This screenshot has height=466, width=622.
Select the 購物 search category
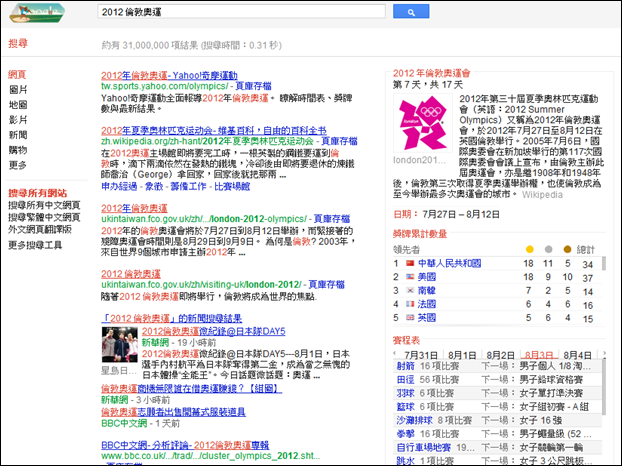click(18, 150)
